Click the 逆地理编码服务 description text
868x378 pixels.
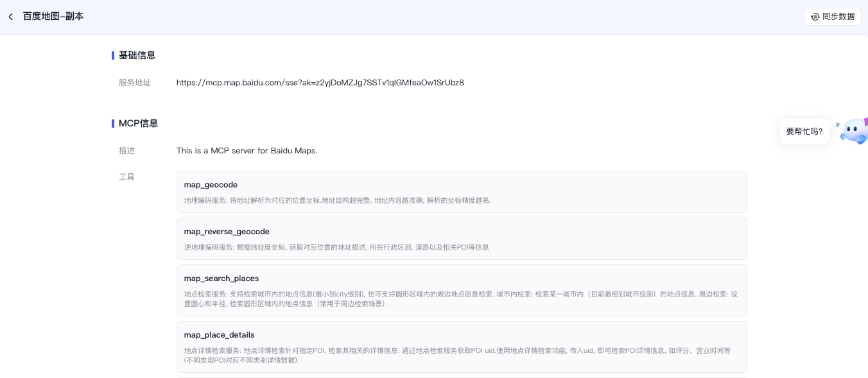click(x=336, y=248)
